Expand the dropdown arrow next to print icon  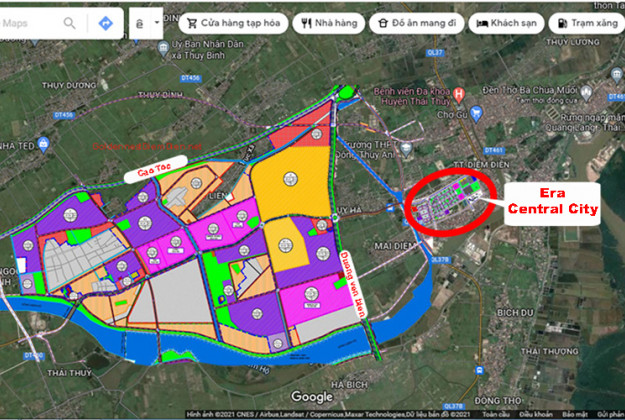click(157, 22)
